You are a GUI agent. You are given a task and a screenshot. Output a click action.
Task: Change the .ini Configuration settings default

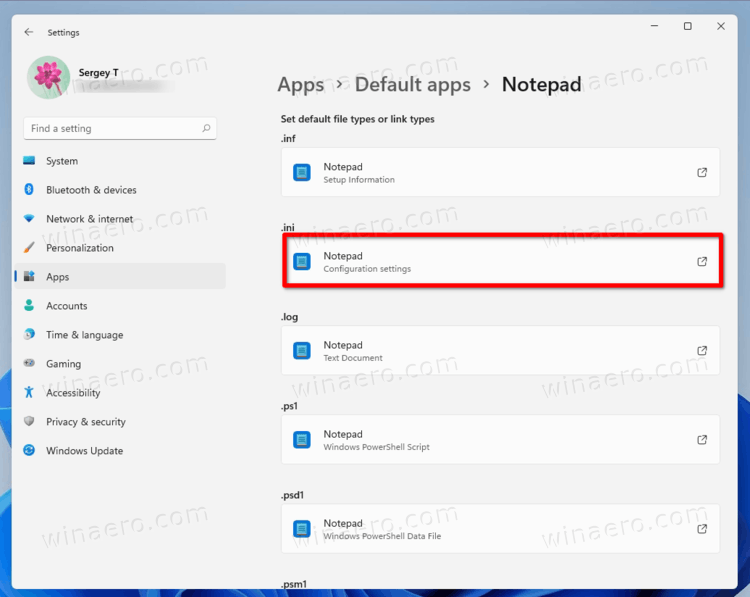tap(500, 262)
